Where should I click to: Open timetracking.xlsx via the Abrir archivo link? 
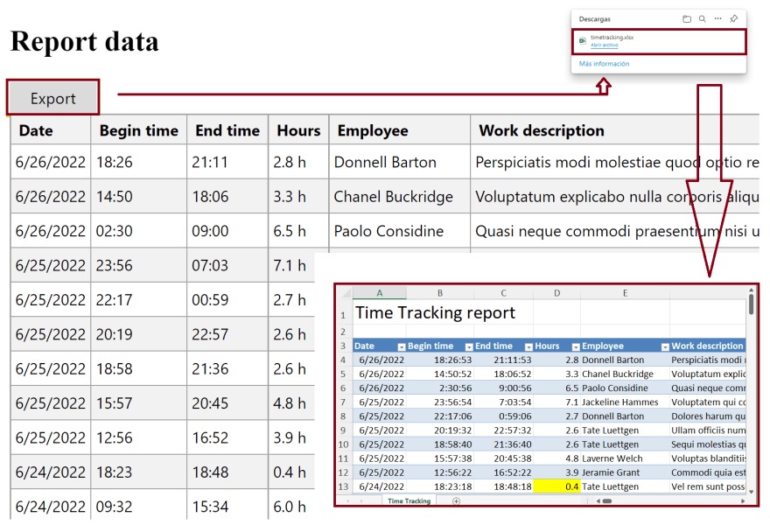click(x=604, y=45)
